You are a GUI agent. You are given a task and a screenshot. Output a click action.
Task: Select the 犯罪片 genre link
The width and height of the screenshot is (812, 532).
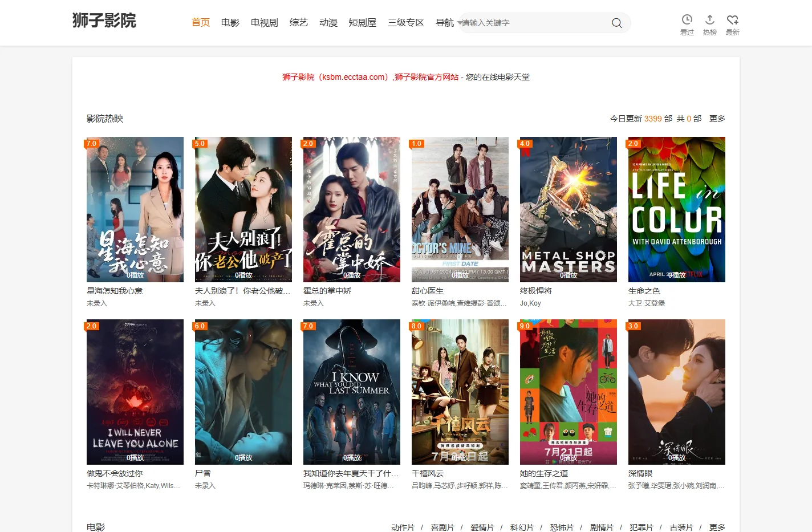click(642, 527)
